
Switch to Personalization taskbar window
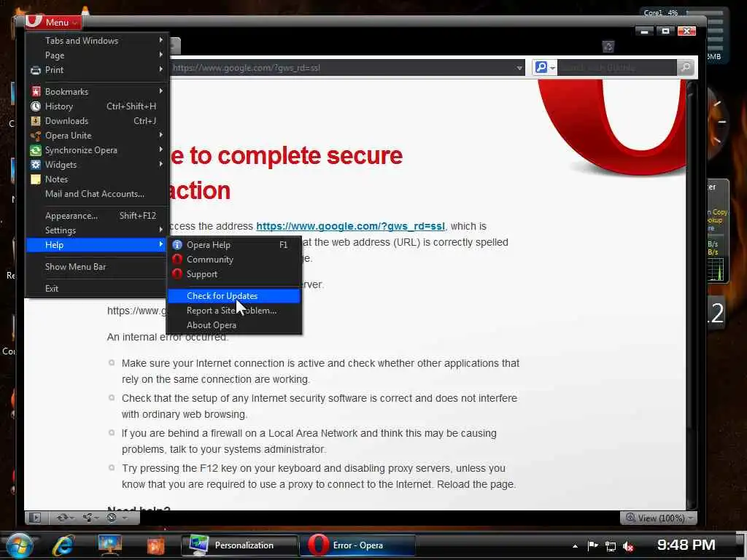[x=239, y=545]
